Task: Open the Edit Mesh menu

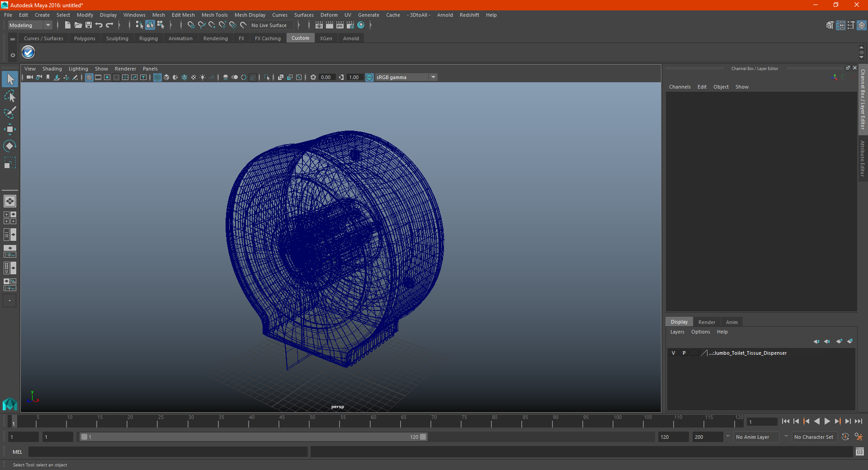Action: pos(183,15)
